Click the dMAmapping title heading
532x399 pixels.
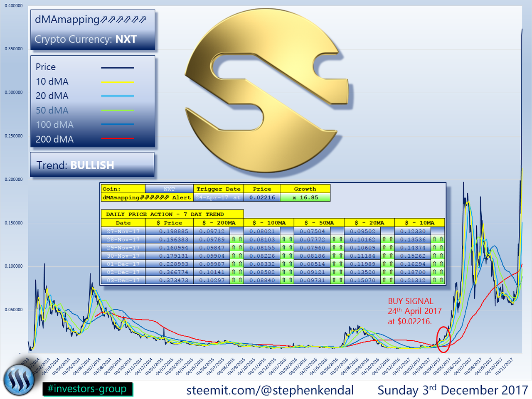point(91,20)
